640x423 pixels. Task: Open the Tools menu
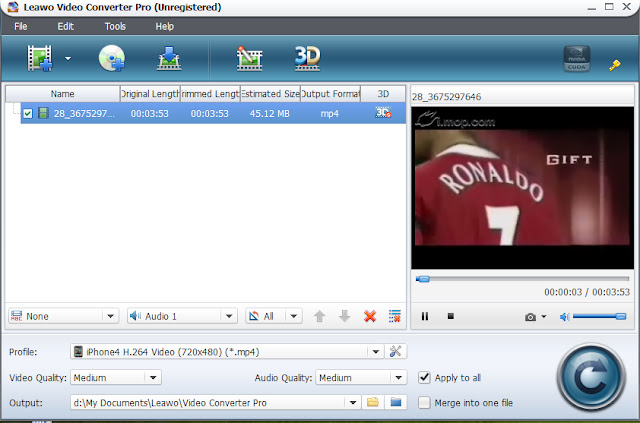click(115, 27)
